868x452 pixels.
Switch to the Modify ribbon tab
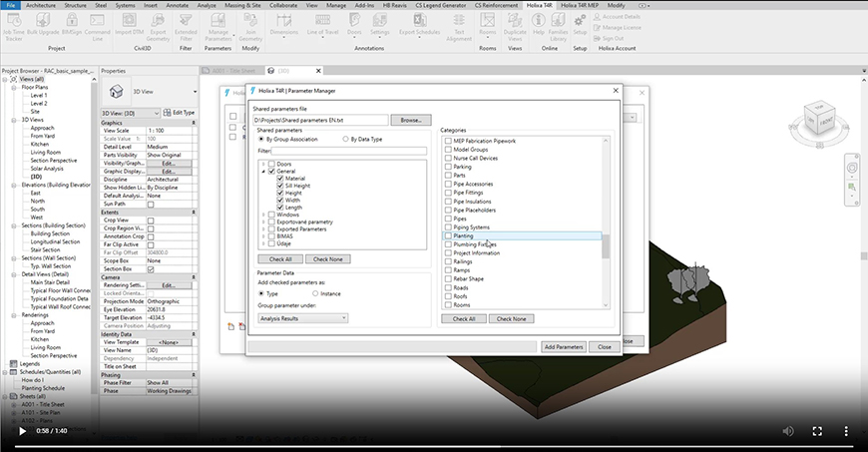coord(616,5)
